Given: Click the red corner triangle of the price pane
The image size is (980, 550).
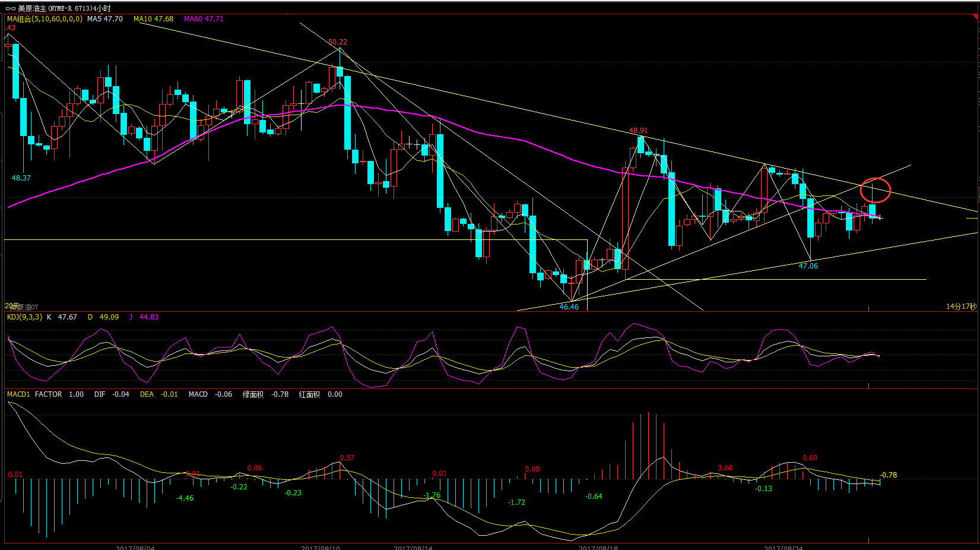Looking at the screenshot, I should pos(974,18).
